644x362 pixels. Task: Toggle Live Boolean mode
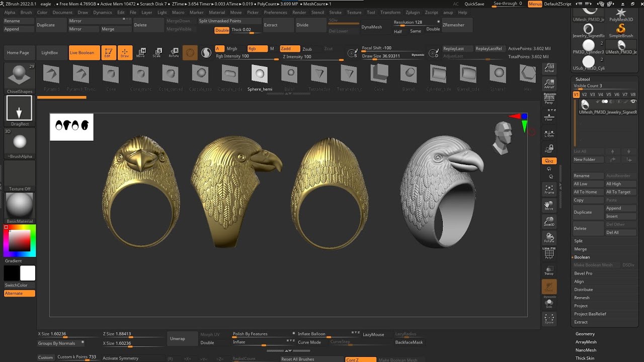click(84, 53)
